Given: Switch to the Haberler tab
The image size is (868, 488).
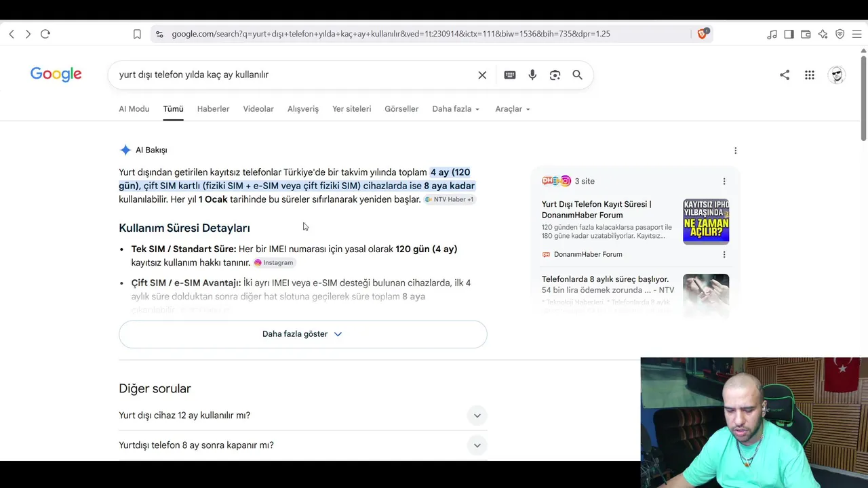Looking at the screenshot, I should click(x=213, y=109).
